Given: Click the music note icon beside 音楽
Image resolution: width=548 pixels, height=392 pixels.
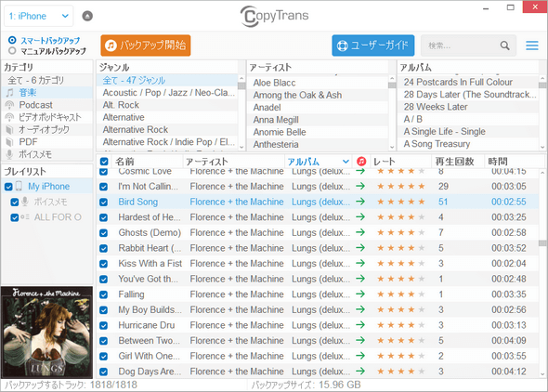Looking at the screenshot, I should pyautogui.click(x=10, y=93).
